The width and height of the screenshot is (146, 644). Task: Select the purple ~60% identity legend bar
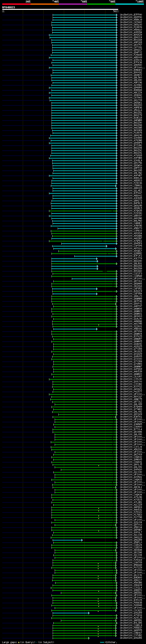73,4
